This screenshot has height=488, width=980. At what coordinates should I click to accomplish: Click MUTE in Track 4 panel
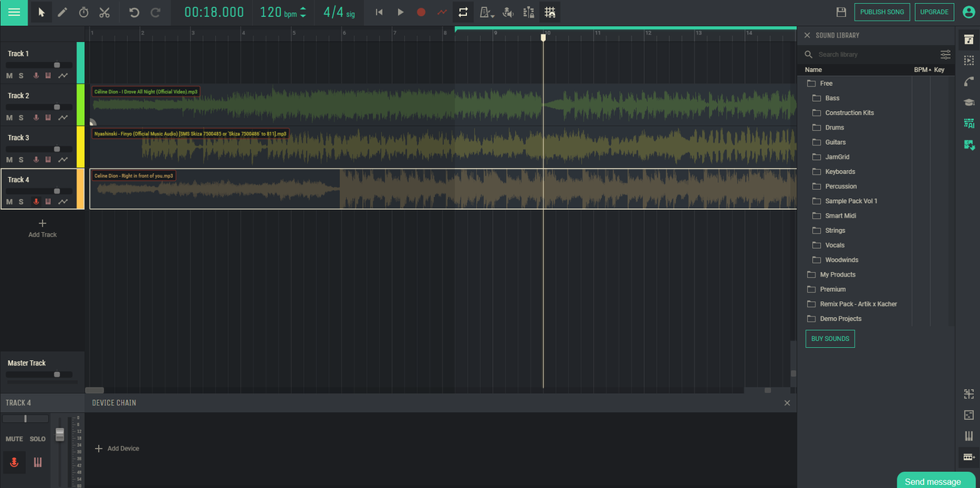click(15, 439)
